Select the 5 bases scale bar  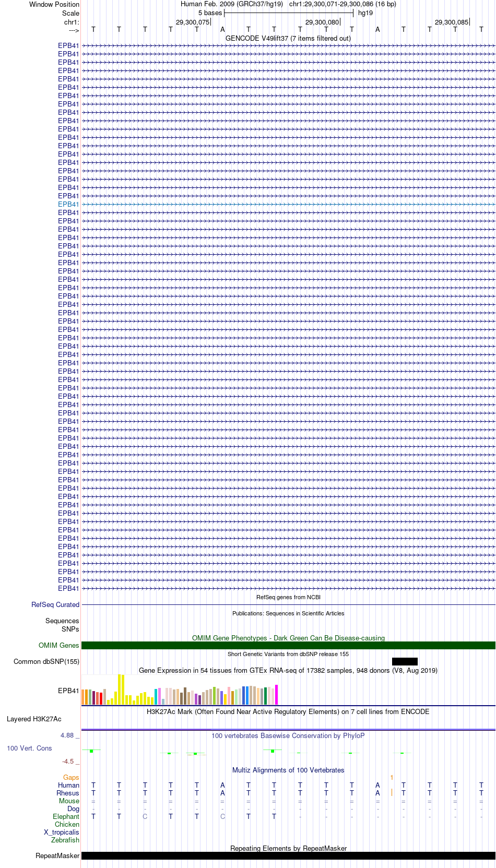coord(289,13)
